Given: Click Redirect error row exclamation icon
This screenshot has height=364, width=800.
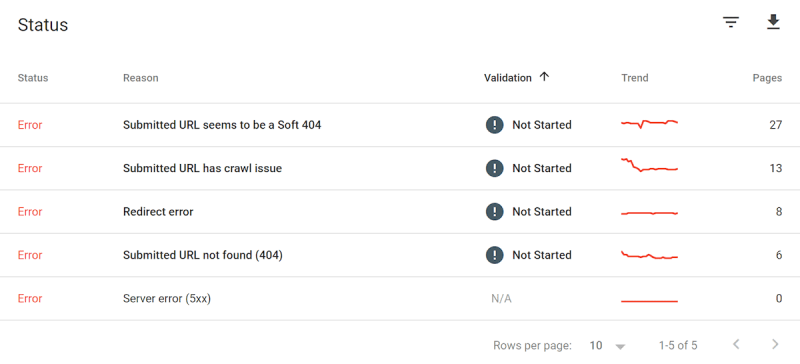Looking at the screenshot, I should [494, 211].
